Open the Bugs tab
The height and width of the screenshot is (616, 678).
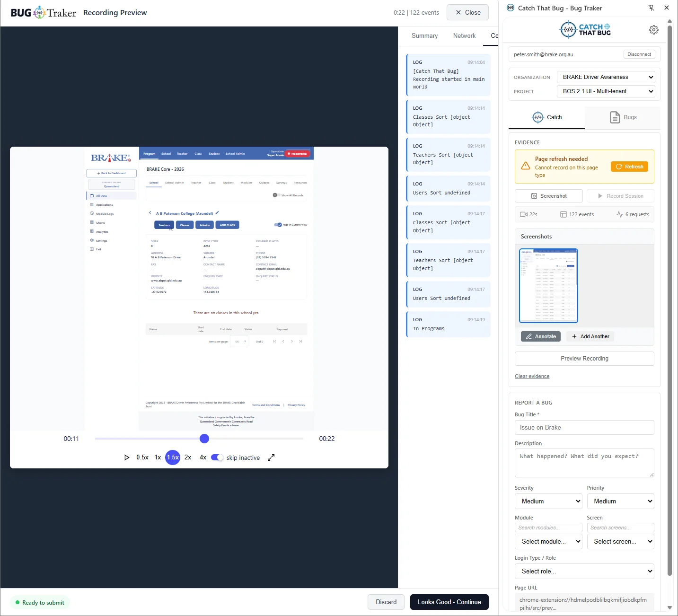pos(623,117)
